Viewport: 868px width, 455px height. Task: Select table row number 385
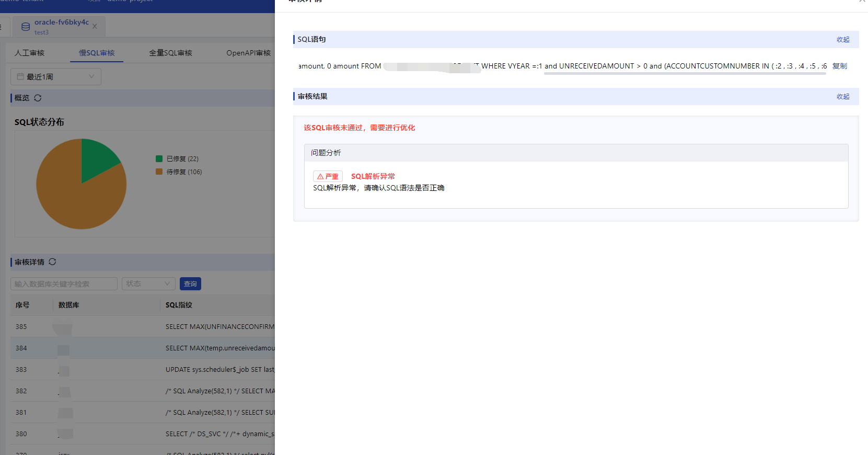pyautogui.click(x=143, y=326)
